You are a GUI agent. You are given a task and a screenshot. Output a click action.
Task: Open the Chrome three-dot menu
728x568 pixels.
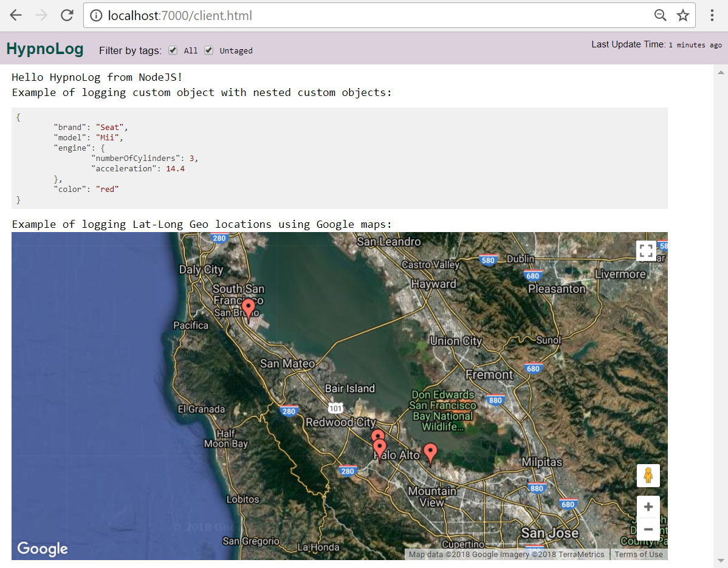click(712, 15)
